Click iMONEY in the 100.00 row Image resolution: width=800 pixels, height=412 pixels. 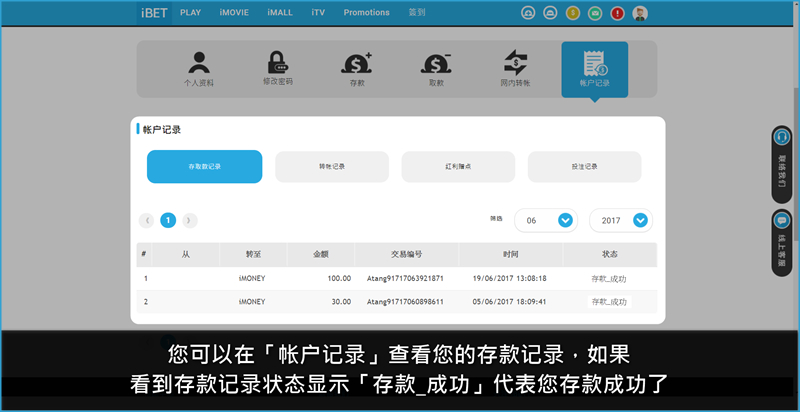pos(252,278)
